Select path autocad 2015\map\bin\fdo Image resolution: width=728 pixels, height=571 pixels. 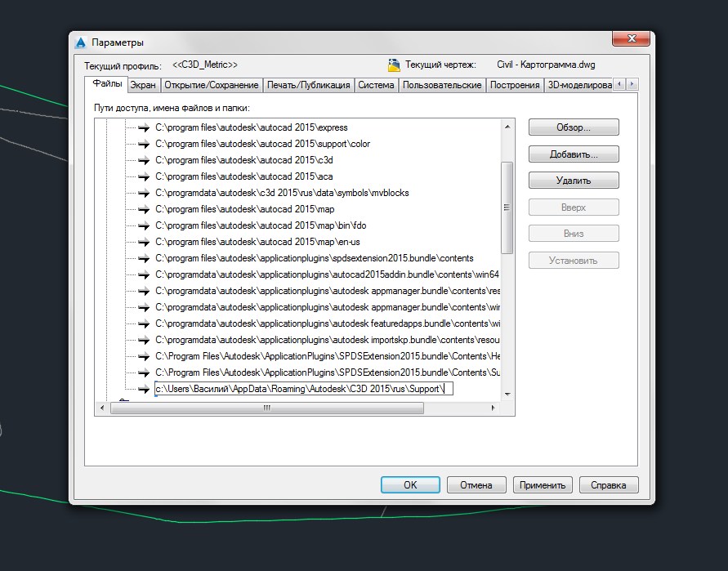pyautogui.click(x=261, y=225)
